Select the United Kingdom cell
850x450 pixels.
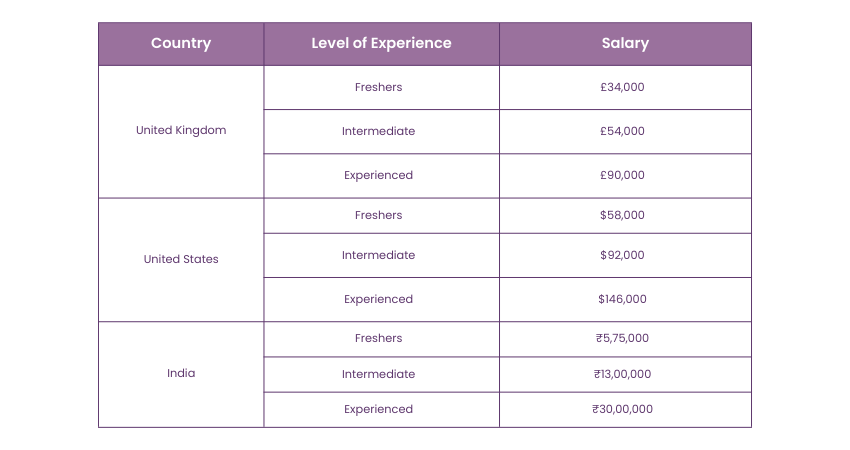(x=181, y=130)
